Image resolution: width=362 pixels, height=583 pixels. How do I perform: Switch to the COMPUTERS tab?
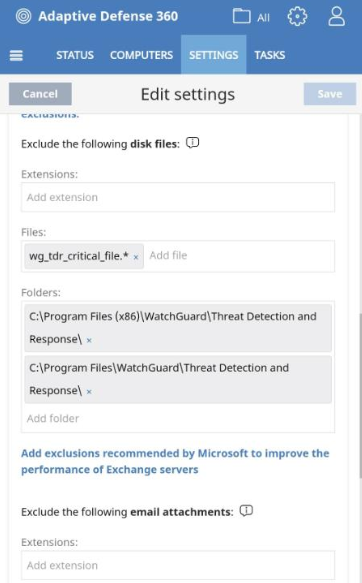141,55
